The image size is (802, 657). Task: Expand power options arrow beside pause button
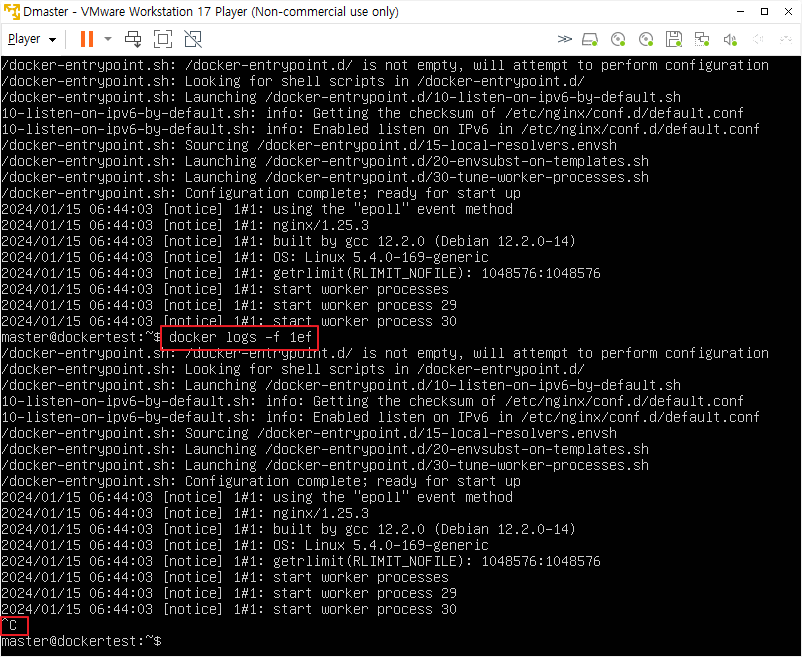tap(107, 39)
